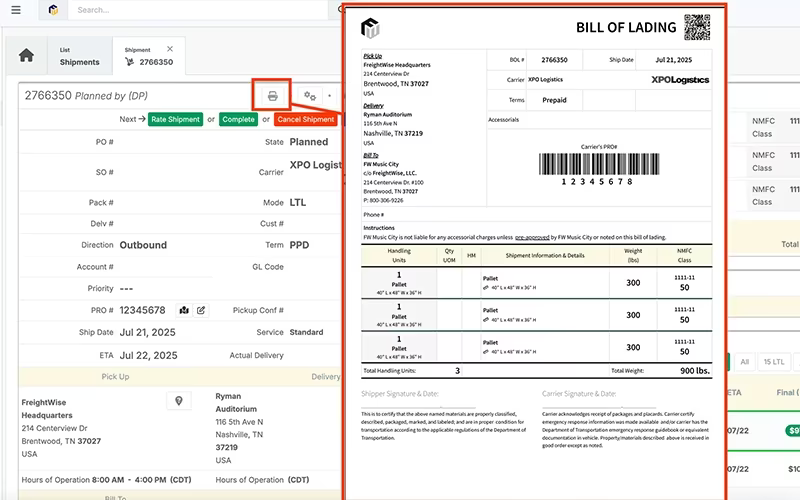Click the XPO Logistics logo on BOL
Image resolution: width=800 pixels, height=500 pixels.
[x=680, y=80]
